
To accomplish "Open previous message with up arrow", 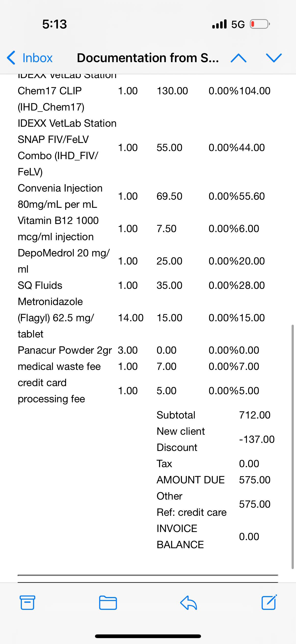I will 239,58.
